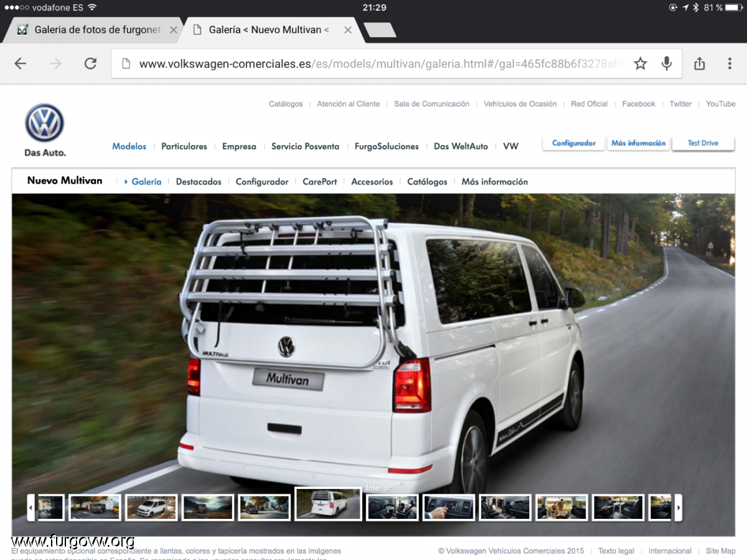Close the Galería < Nuevo Multivan tab
Viewport: 747px width, 560px height.
(348, 30)
